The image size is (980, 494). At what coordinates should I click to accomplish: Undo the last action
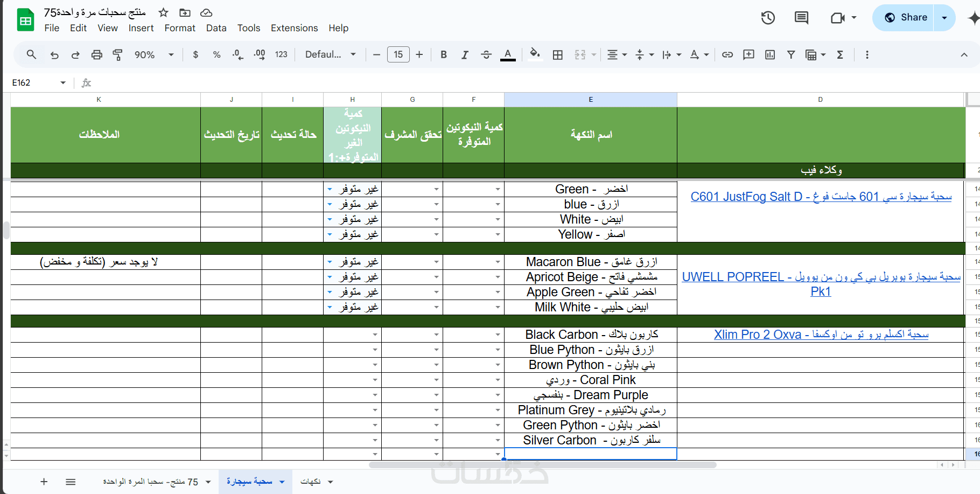coord(54,54)
